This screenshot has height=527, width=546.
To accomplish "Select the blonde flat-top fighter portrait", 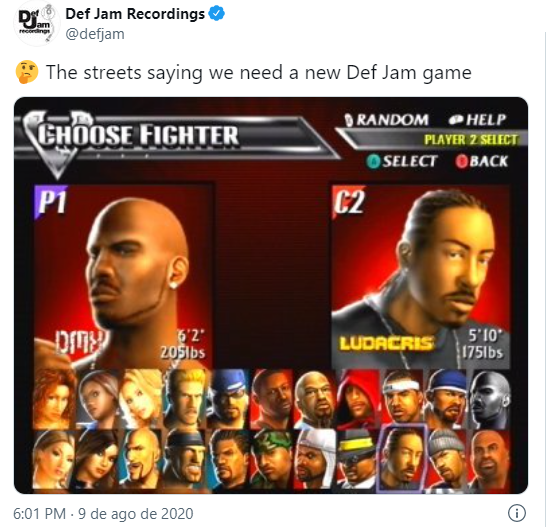I will click(187, 399).
